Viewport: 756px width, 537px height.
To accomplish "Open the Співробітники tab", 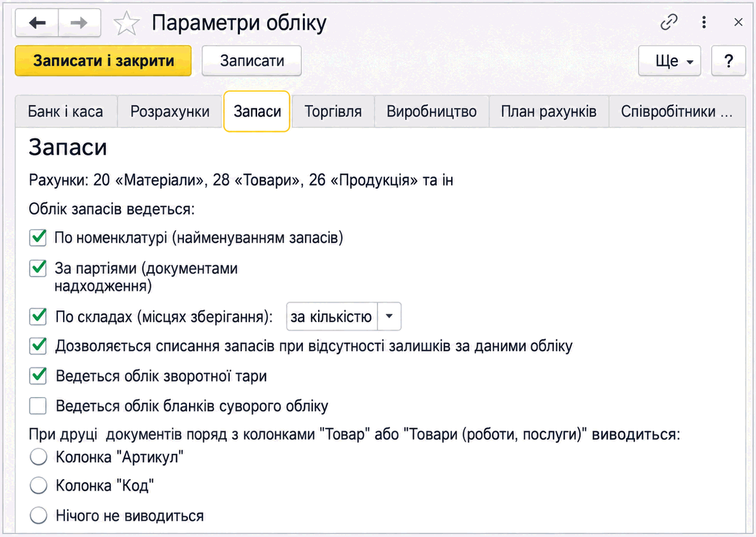I will pyautogui.click(x=677, y=111).
